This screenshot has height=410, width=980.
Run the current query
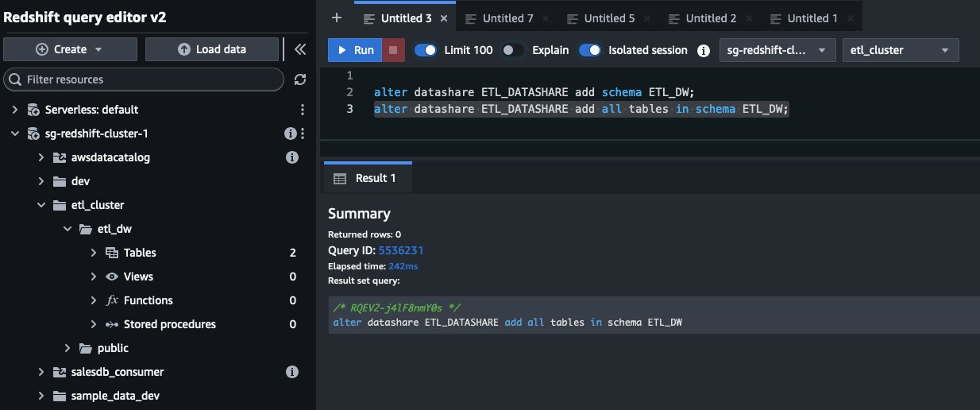point(355,50)
